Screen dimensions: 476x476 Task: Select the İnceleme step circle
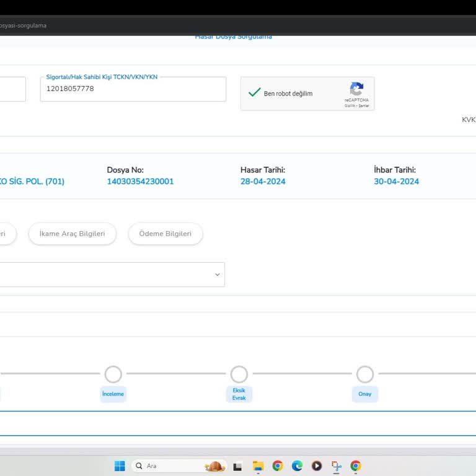coord(113,374)
